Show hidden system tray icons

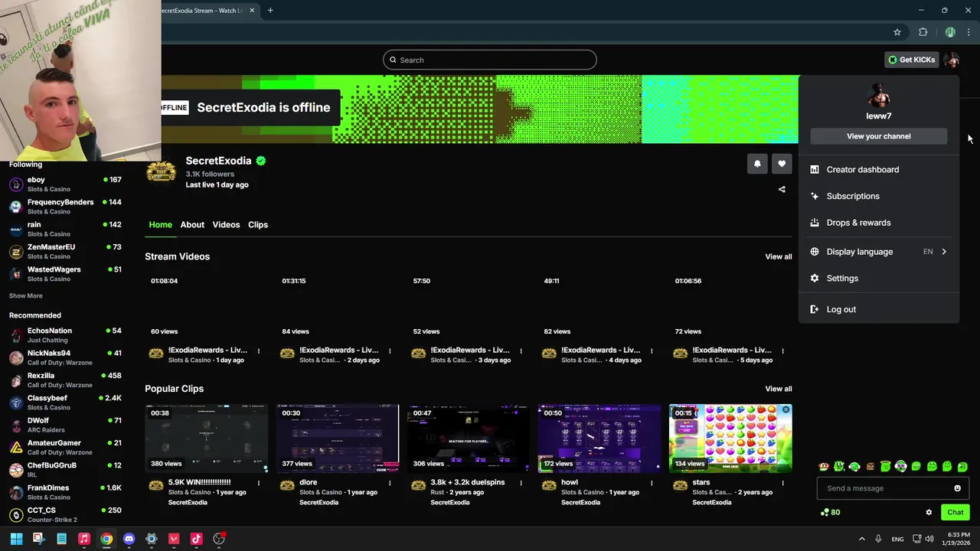(x=861, y=539)
